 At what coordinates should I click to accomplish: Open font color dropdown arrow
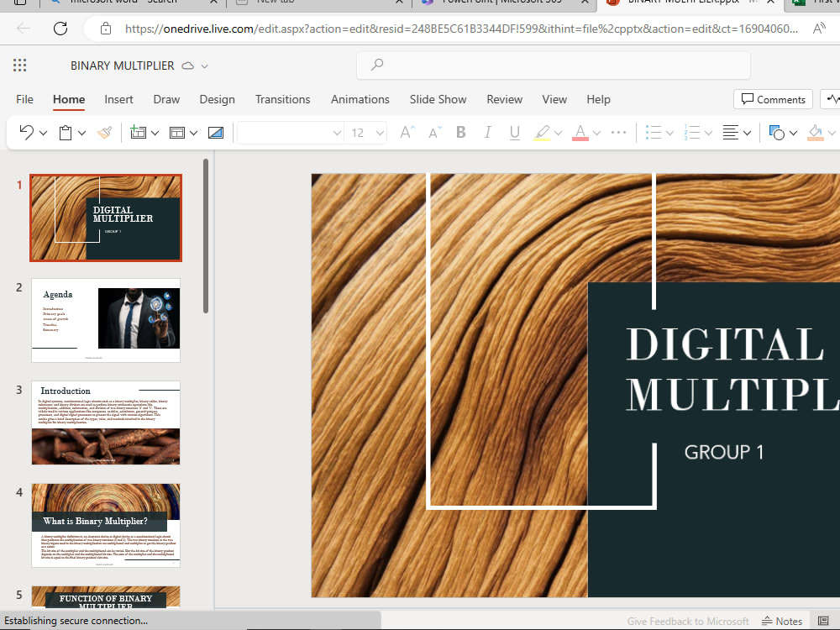tap(596, 133)
